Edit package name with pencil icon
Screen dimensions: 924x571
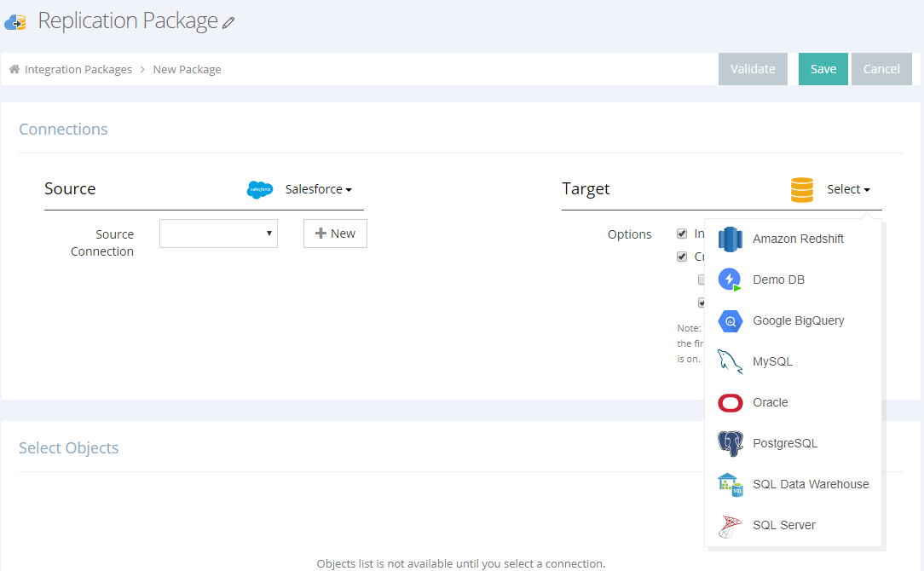pyautogui.click(x=228, y=23)
